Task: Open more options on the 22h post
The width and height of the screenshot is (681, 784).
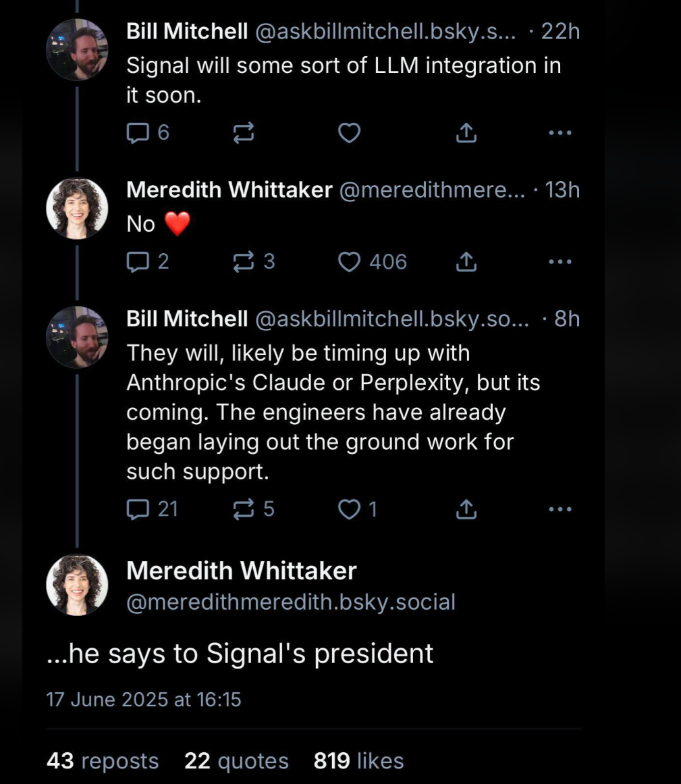Action: (x=560, y=133)
